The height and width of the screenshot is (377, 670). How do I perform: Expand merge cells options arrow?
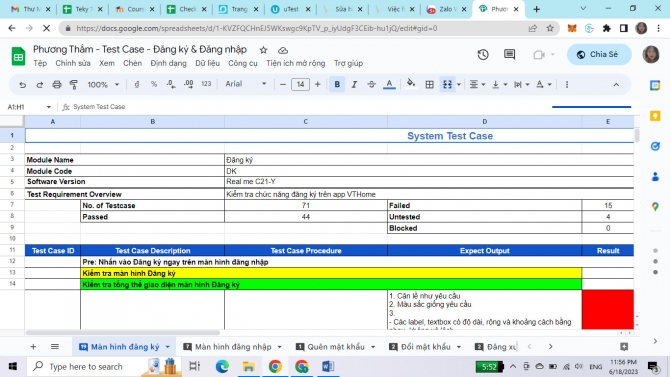point(459,85)
